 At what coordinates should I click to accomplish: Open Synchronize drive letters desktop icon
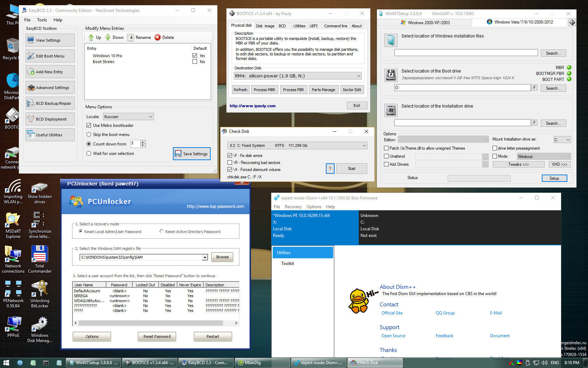click(40, 225)
